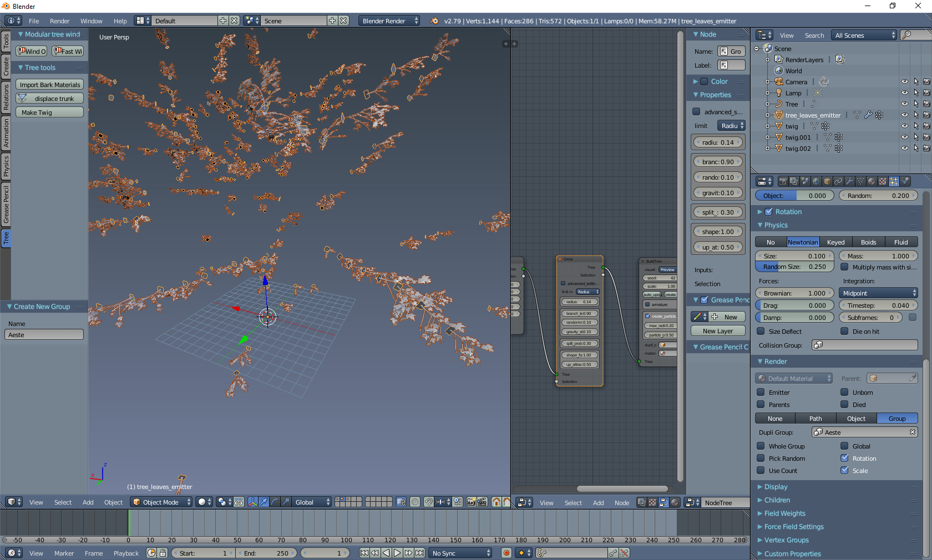Viewport: 932px width, 560px height.
Task: Toggle the 3D manipulator widget icon
Action: pyautogui.click(x=253, y=502)
